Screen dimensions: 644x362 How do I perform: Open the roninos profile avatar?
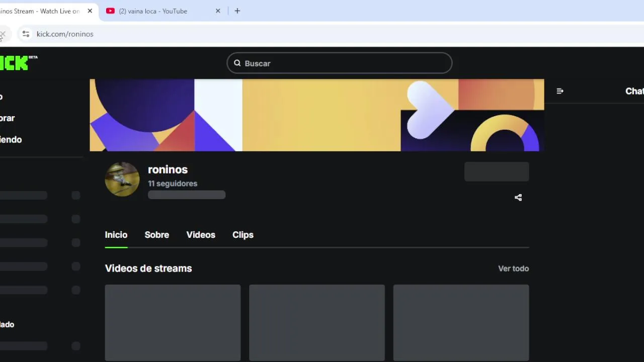pyautogui.click(x=122, y=179)
